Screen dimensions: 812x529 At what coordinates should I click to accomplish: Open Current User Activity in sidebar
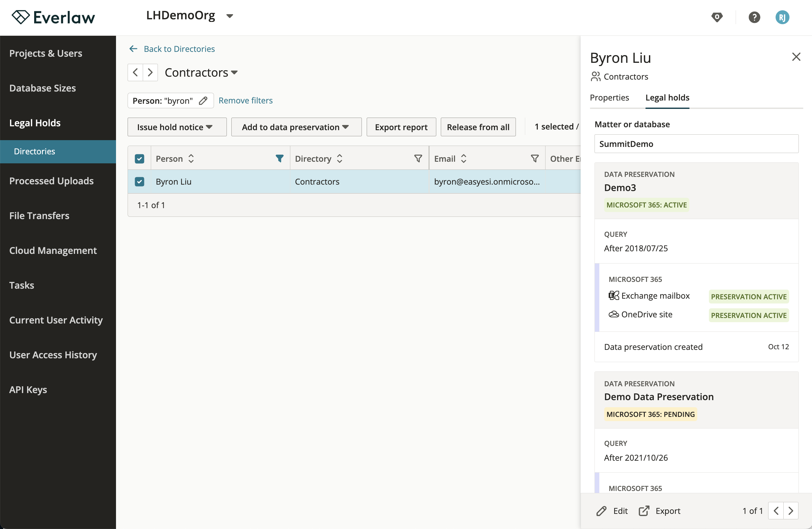56,320
